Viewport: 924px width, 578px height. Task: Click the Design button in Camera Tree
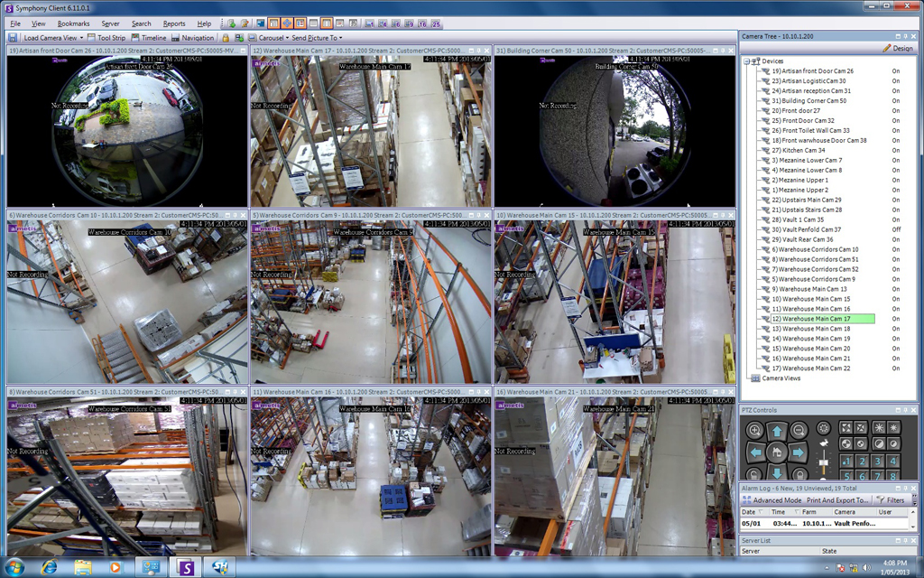pos(897,48)
